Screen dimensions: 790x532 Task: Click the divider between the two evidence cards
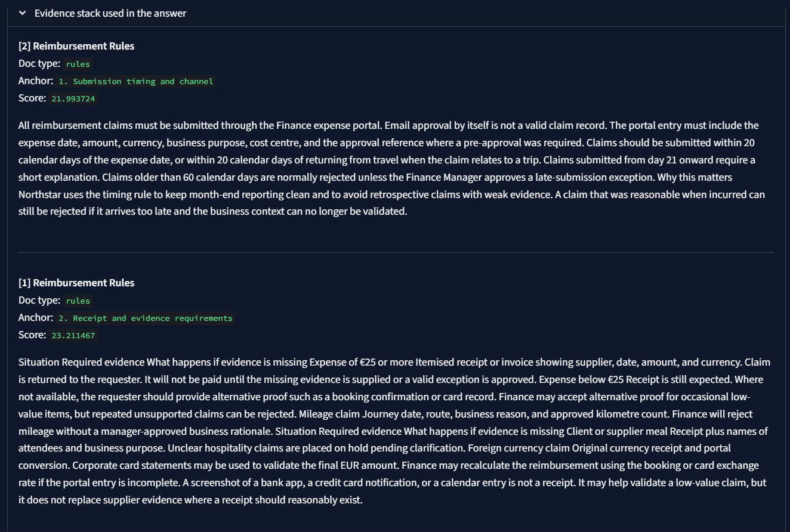[x=394, y=252]
